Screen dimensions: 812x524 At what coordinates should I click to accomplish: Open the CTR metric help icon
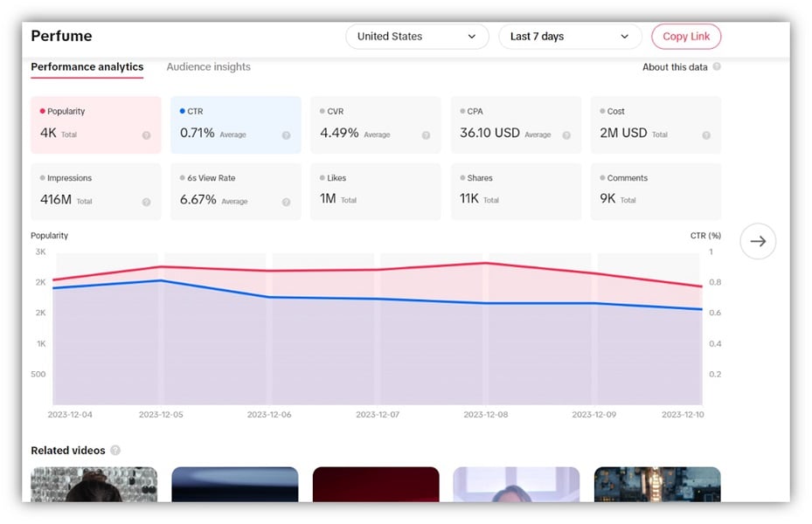click(286, 136)
